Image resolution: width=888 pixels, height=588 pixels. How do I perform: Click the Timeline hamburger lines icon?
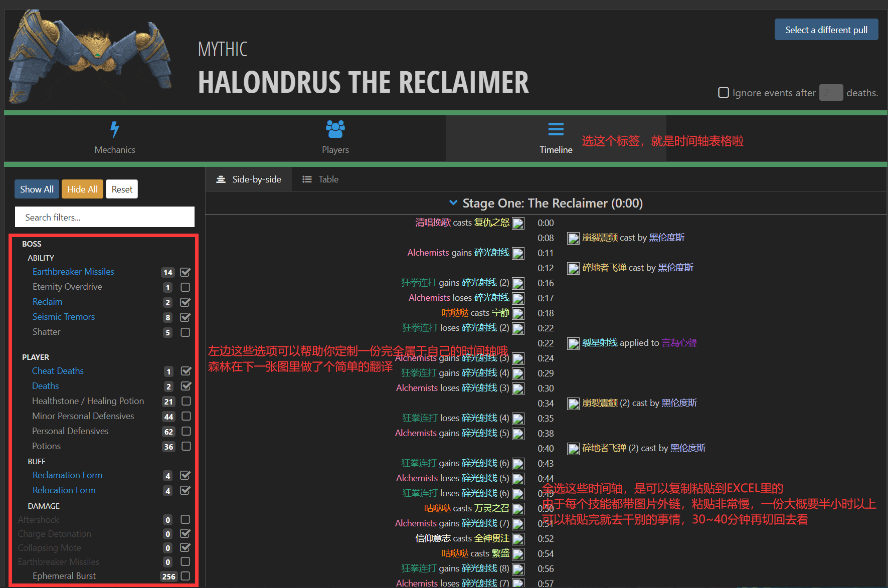point(556,129)
